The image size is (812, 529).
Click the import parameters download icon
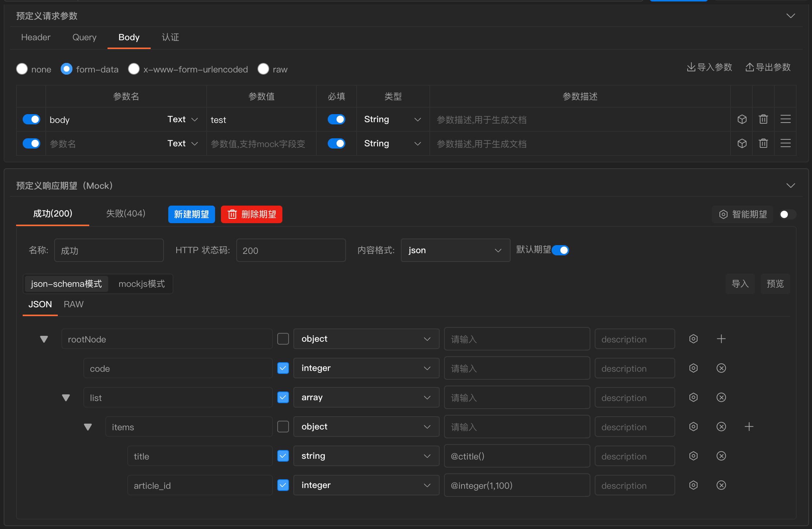691,67
